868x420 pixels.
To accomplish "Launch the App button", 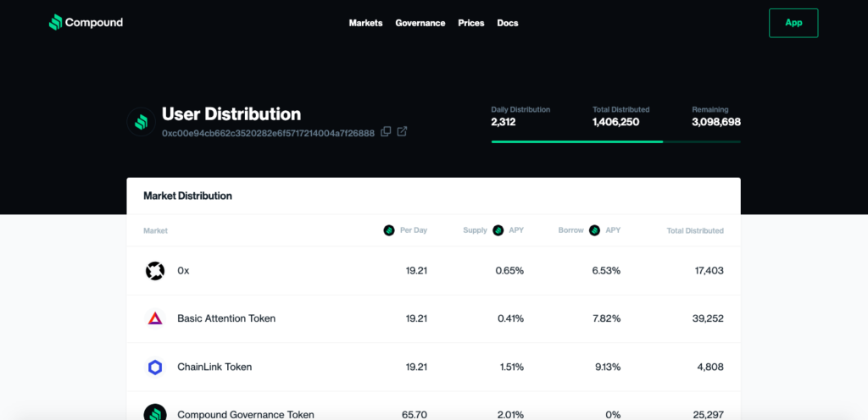I will (793, 23).
